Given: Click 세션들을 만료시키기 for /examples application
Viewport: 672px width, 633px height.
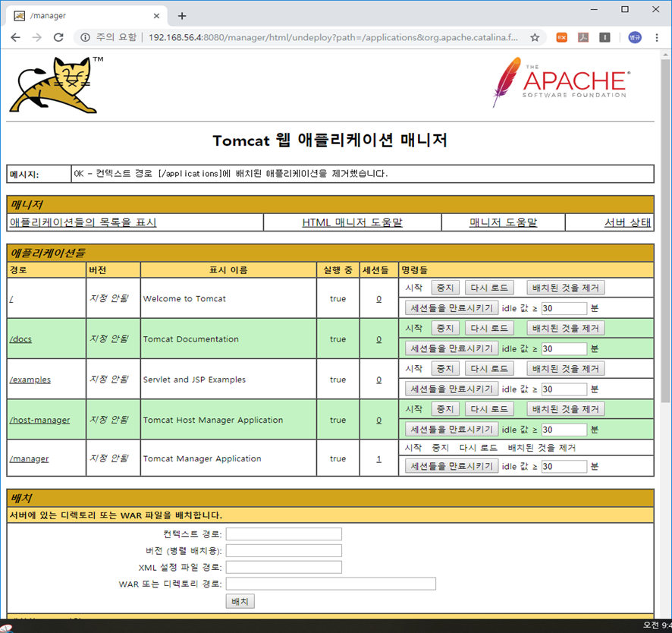Looking at the screenshot, I should [452, 389].
